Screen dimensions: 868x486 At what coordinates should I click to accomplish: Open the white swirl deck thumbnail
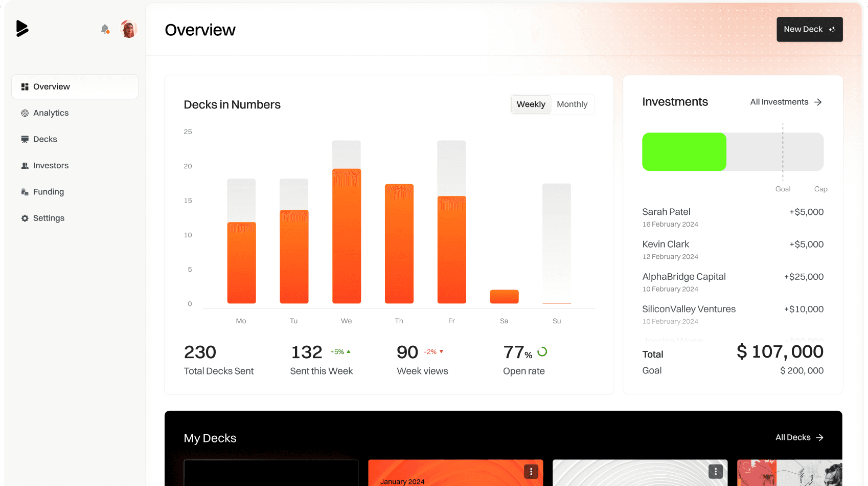[x=640, y=473]
